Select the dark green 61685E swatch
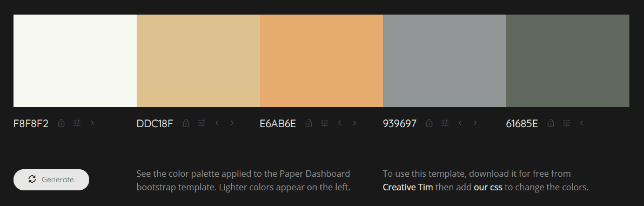This screenshot has height=206, width=644. point(568,61)
